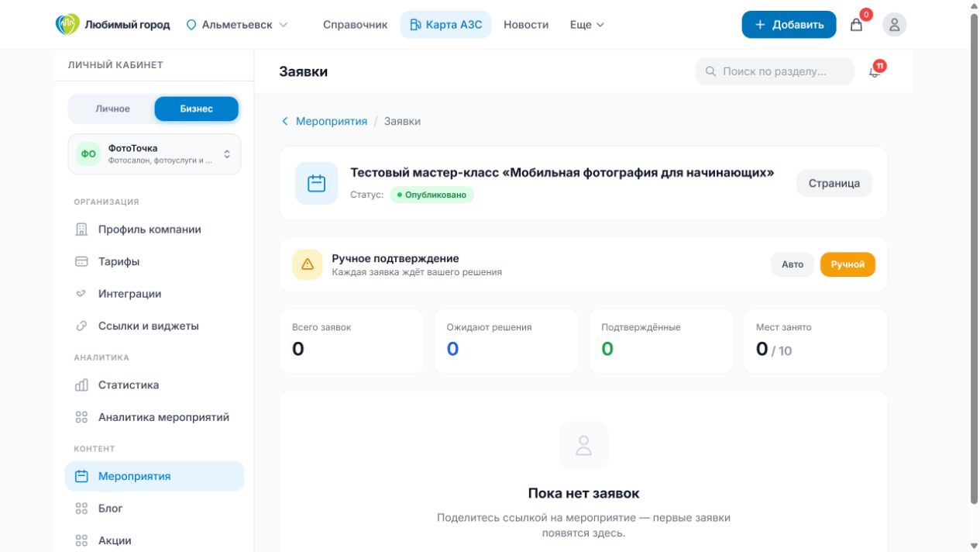Open the shopping bag cart icon

tap(856, 25)
